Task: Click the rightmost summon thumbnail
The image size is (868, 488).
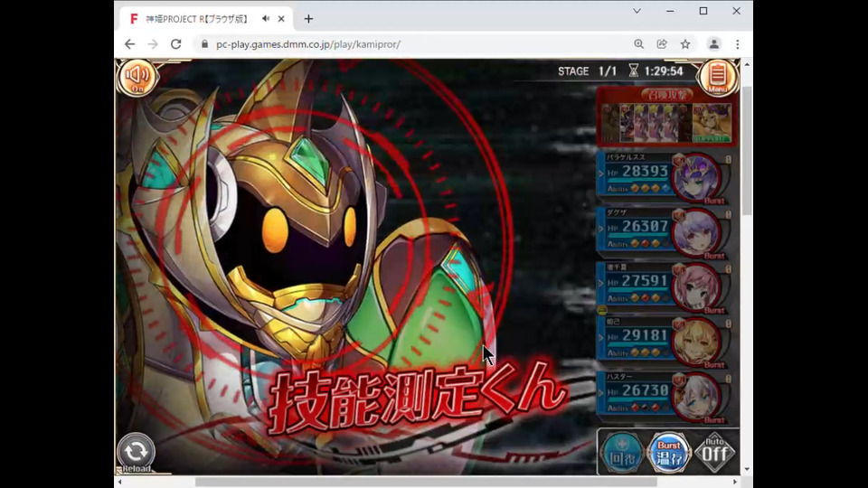Action: click(x=712, y=123)
